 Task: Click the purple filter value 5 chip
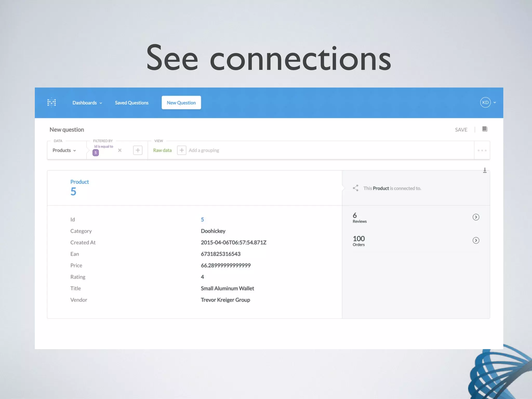click(x=96, y=153)
